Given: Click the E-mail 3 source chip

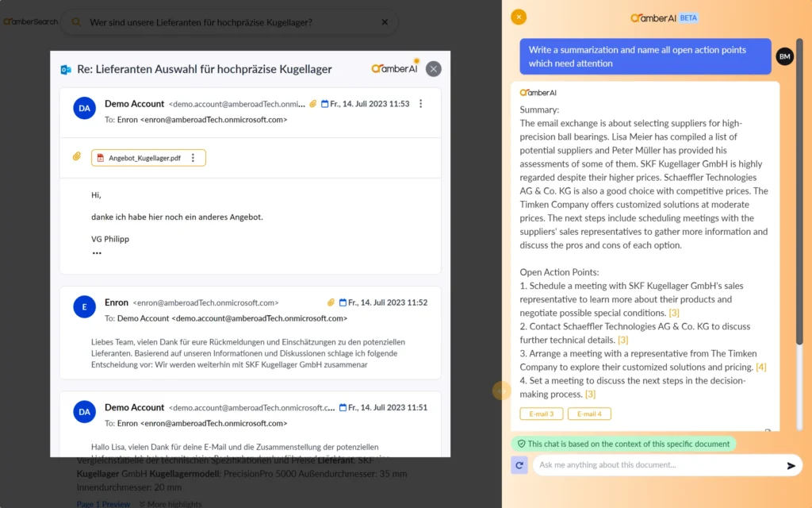Looking at the screenshot, I should tap(542, 414).
